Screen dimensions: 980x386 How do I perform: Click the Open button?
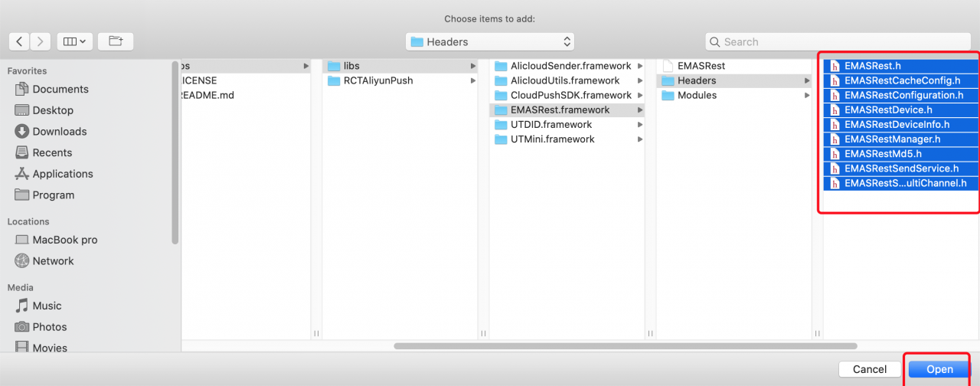[x=939, y=369]
